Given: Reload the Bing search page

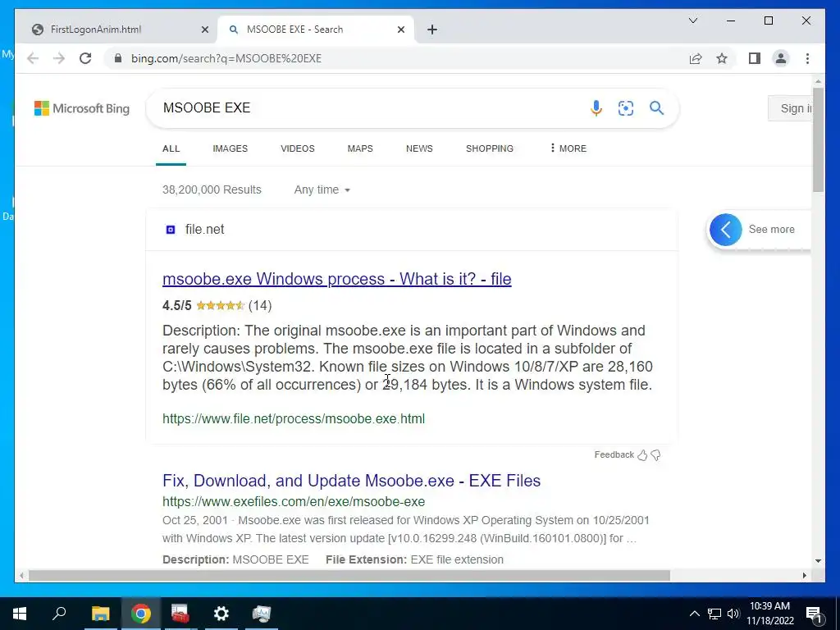Looking at the screenshot, I should click(x=85, y=58).
